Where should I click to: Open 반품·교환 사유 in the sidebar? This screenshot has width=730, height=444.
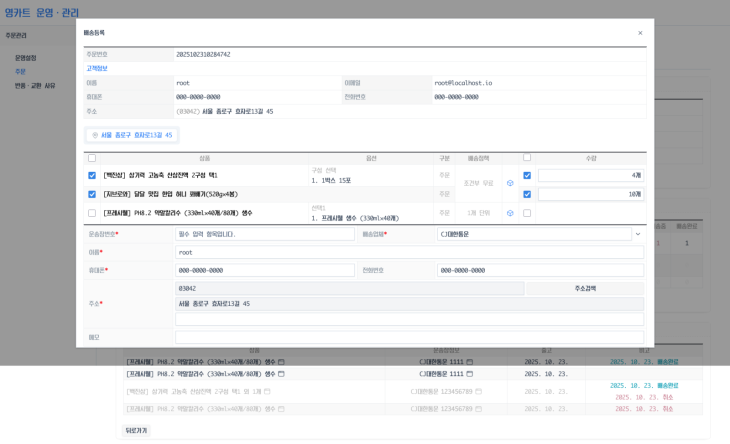pyautogui.click(x=35, y=85)
